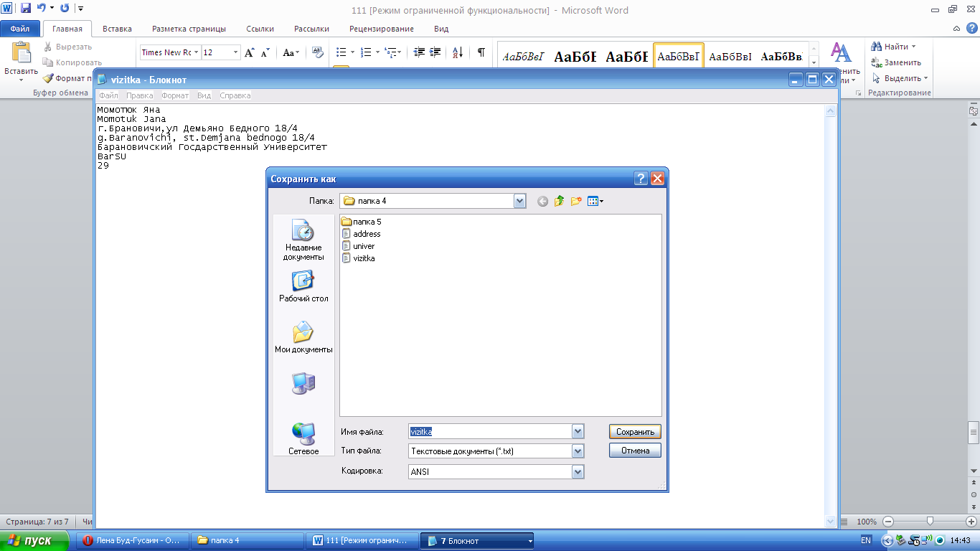Open Network places (Сетевое) in places bar
980x551 pixels.
(303, 438)
